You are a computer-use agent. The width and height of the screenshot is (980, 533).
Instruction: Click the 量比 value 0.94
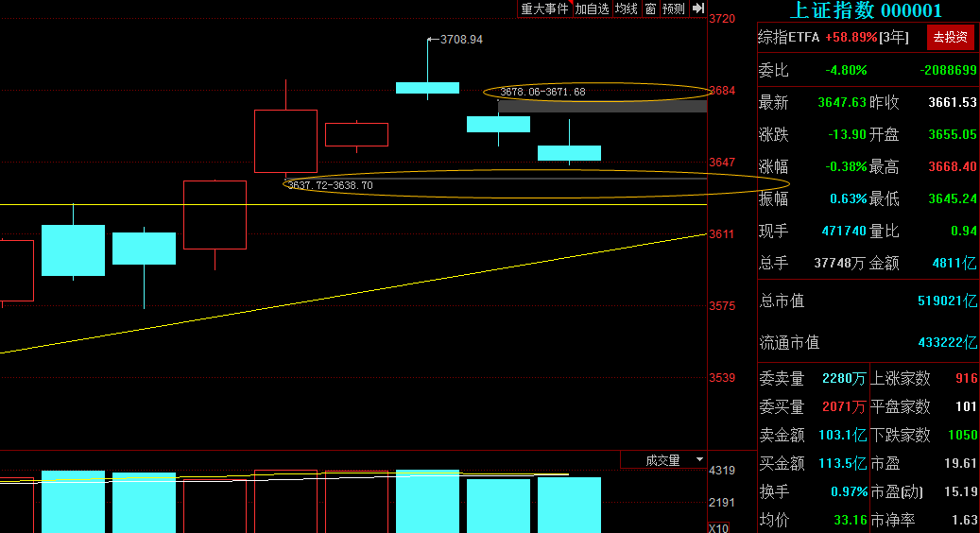point(963,231)
